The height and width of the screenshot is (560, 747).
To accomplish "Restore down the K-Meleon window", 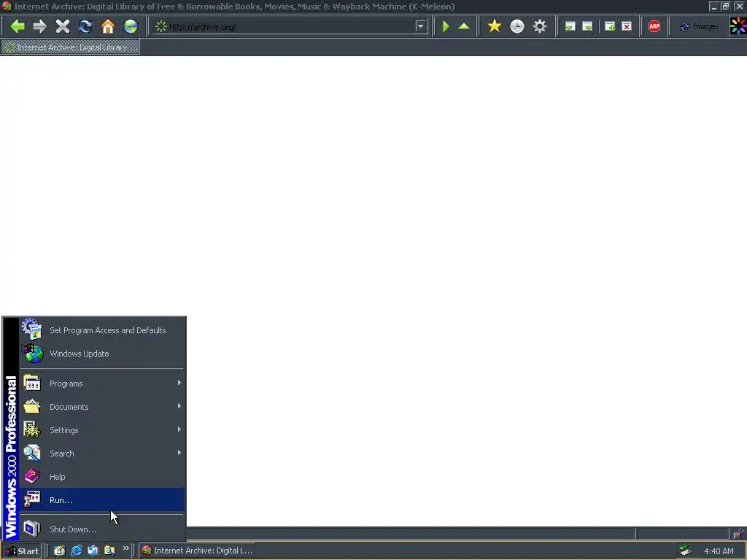I will click(726, 6).
